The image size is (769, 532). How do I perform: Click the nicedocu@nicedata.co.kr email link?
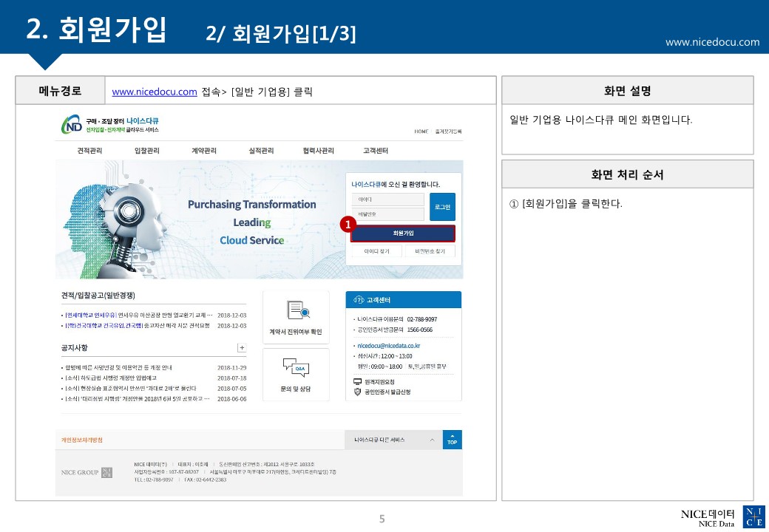388,345
